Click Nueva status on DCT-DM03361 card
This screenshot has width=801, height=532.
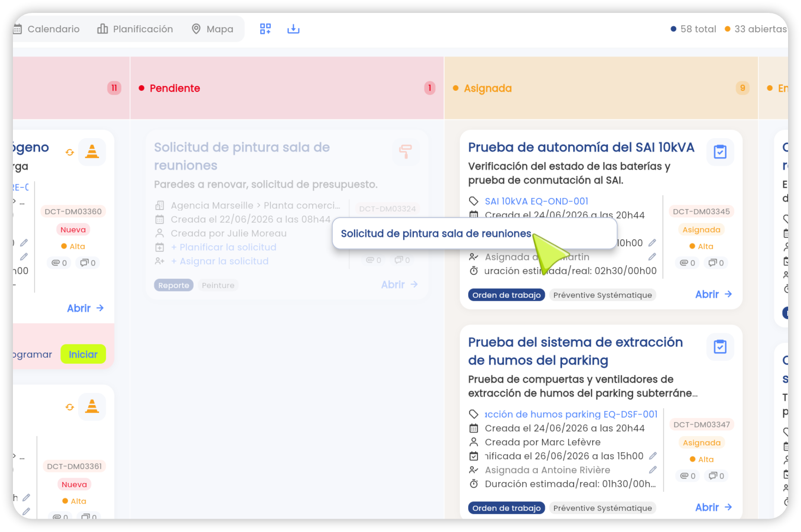click(74, 484)
